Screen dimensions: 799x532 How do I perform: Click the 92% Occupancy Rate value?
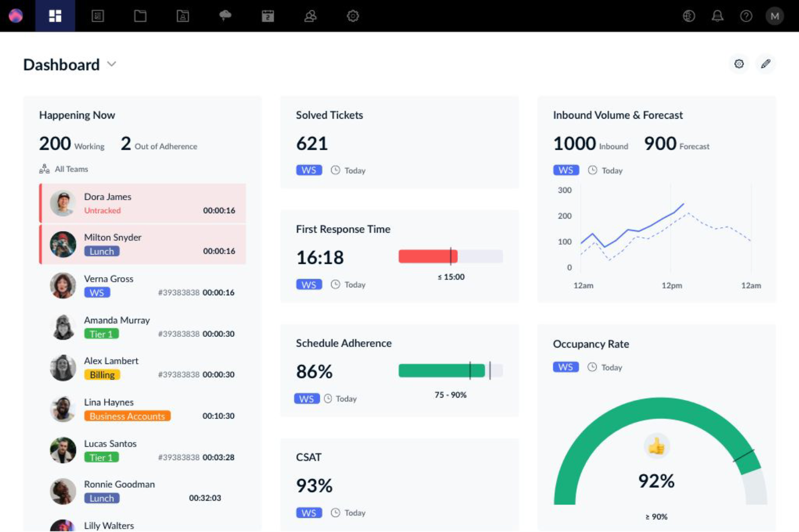coord(656,481)
